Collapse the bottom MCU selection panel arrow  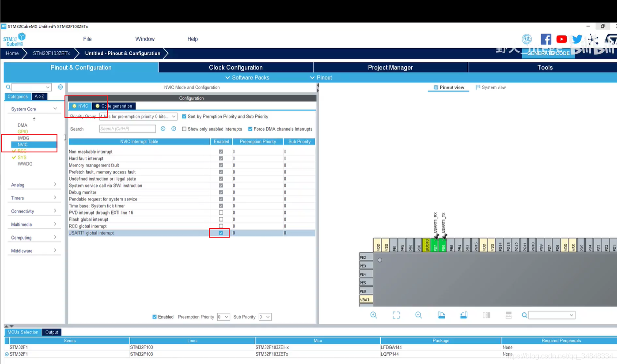click(11, 326)
